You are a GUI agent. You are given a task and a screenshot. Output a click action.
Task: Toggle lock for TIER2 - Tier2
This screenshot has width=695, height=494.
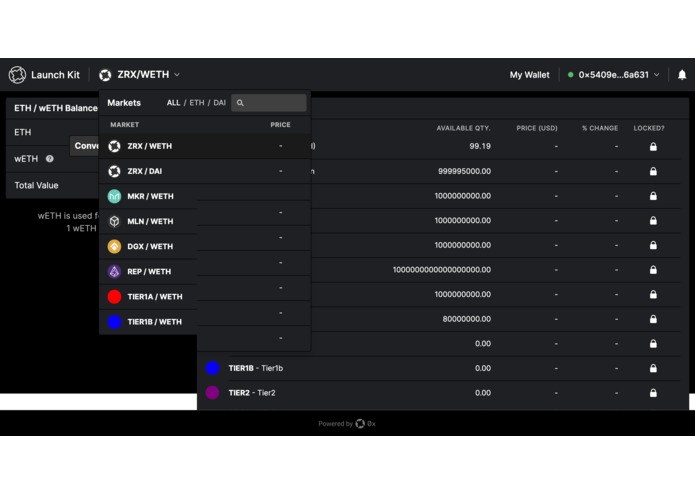pyautogui.click(x=653, y=393)
